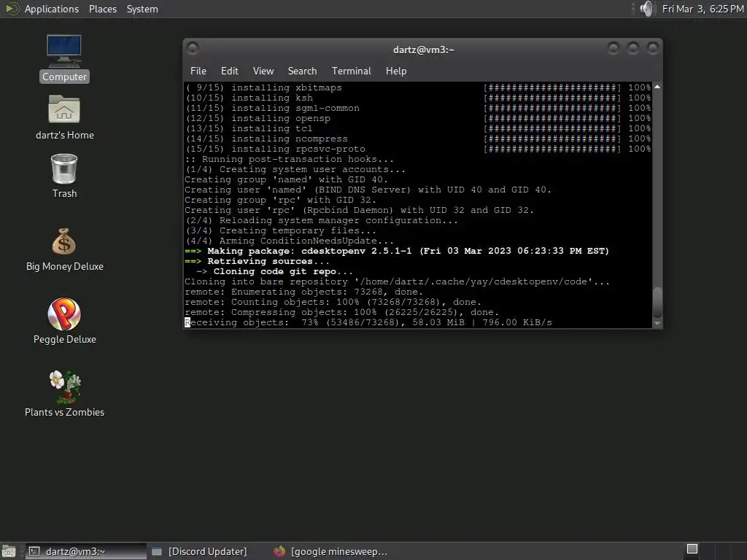Click the MATE logo icon beside Applications
Image resolution: width=747 pixels, height=560 pixels.
[12, 9]
